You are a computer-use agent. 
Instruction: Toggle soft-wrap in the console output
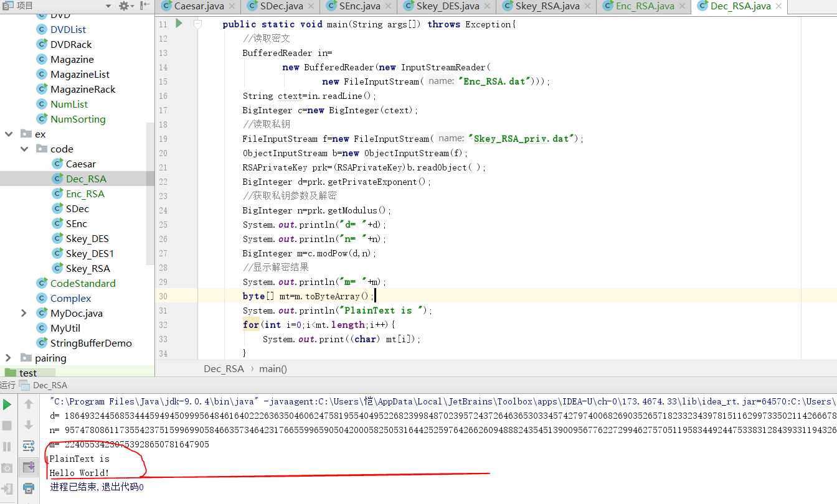click(x=29, y=446)
